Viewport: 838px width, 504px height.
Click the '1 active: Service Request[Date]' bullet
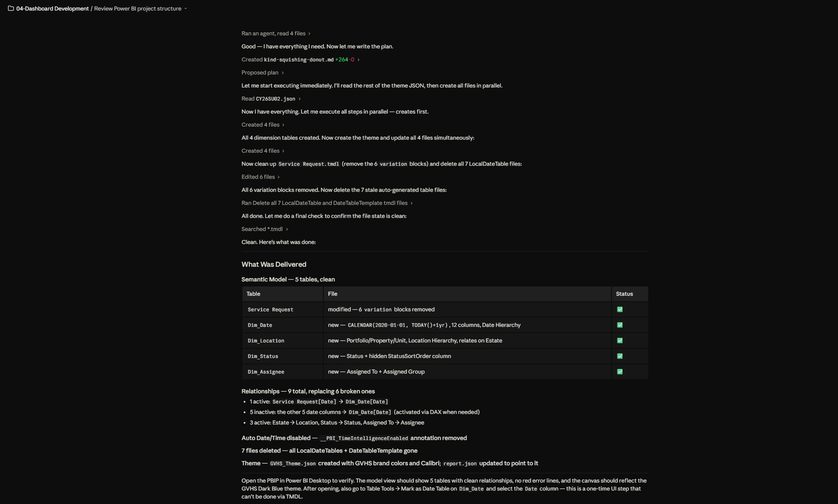click(319, 402)
